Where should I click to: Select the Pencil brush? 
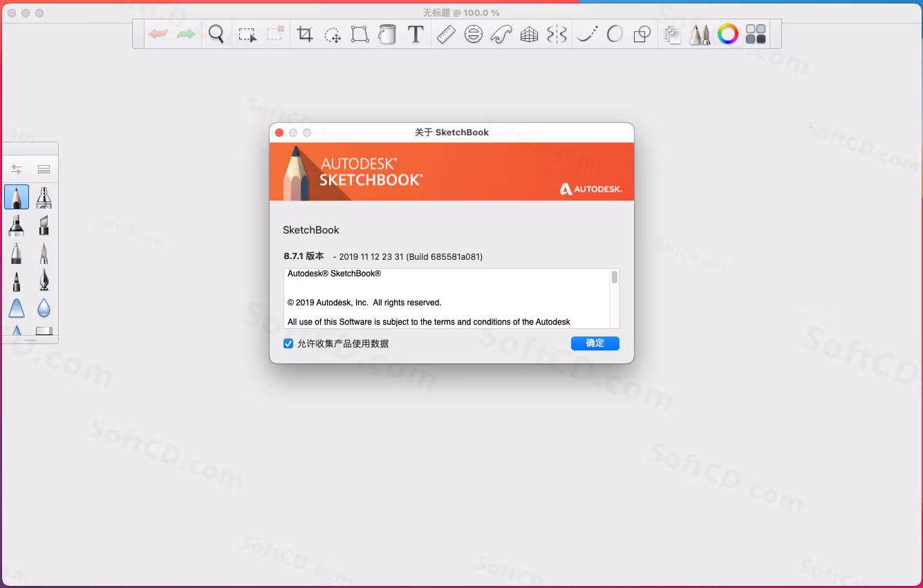17,197
